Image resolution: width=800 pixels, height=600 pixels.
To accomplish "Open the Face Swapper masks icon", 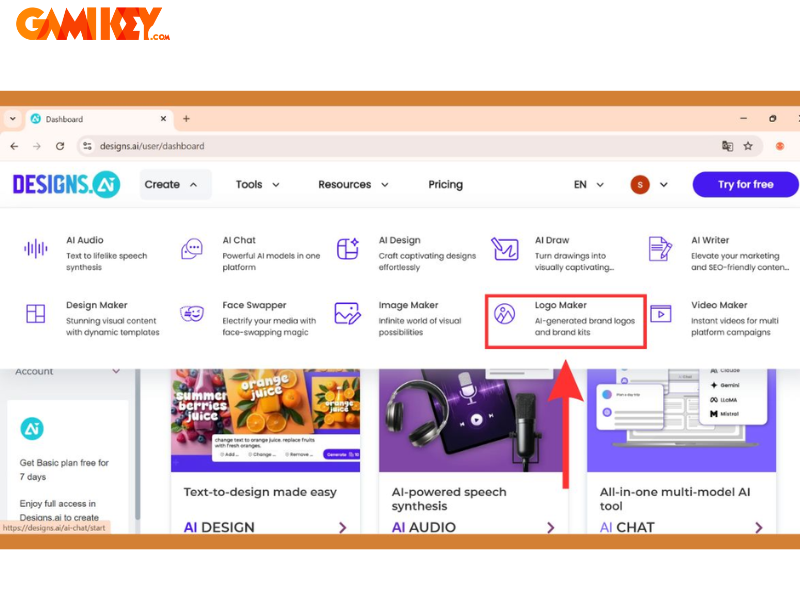I will tap(192, 313).
